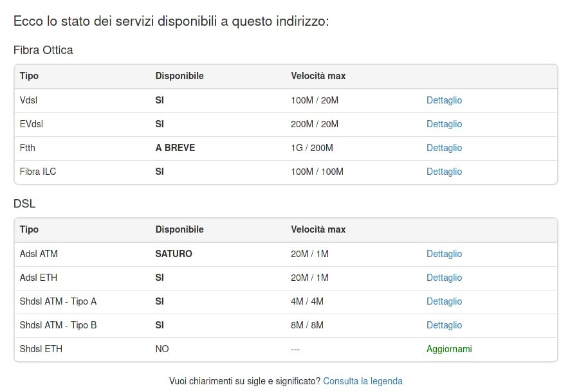
Task: Click Disponibile header in DSL table
Action: pos(179,229)
